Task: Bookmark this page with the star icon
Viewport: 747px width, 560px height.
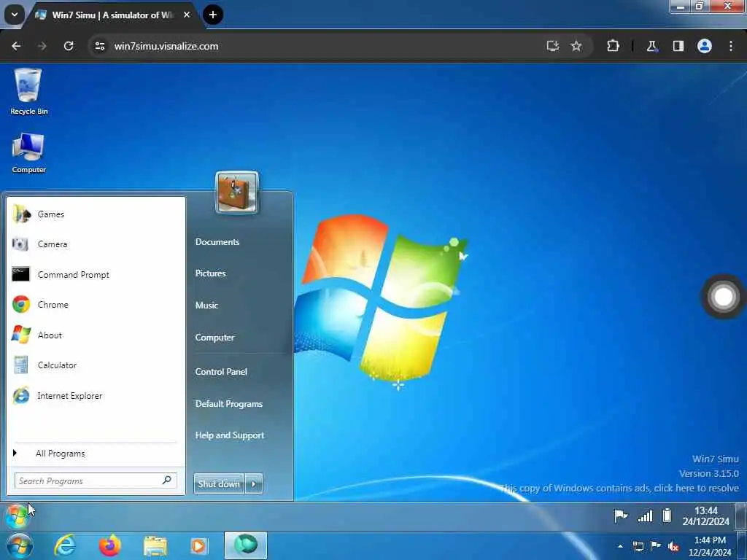Action: (576, 46)
